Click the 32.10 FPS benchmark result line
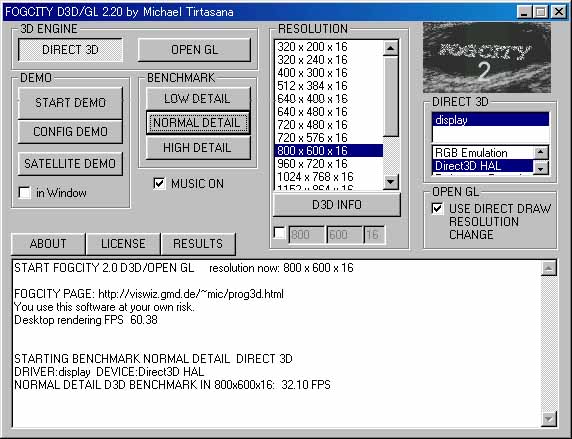The height and width of the screenshot is (439, 572). tap(172, 385)
